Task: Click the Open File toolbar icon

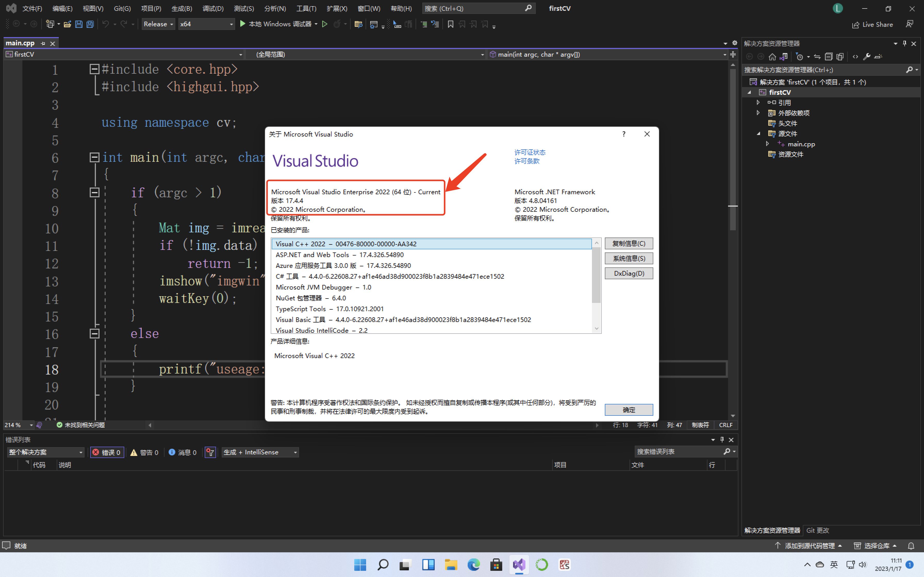Action: [x=67, y=24]
